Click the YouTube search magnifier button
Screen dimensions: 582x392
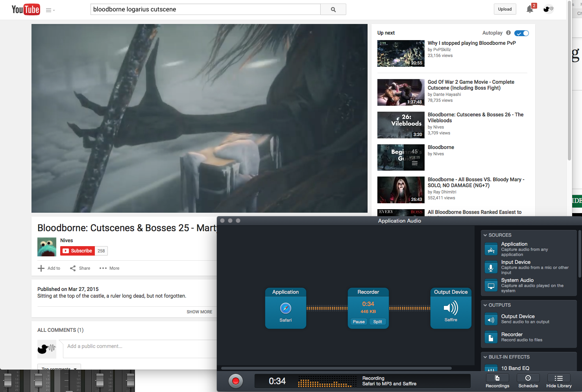click(333, 9)
